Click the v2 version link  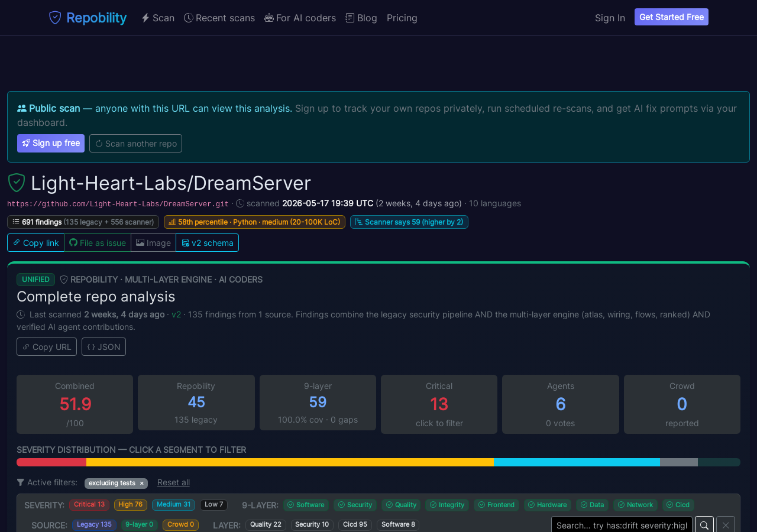click(x=176, y=314)
